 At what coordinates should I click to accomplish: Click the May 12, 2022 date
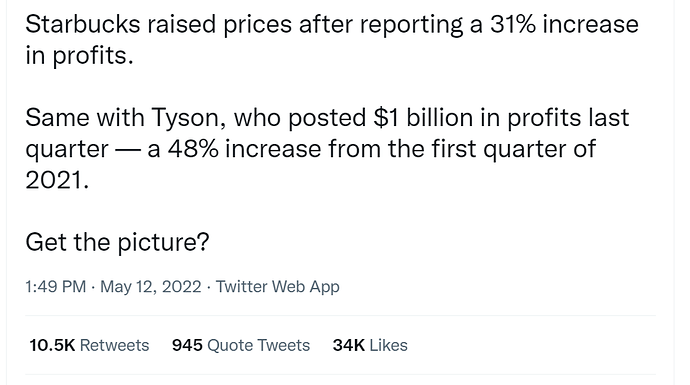point(151,286)
